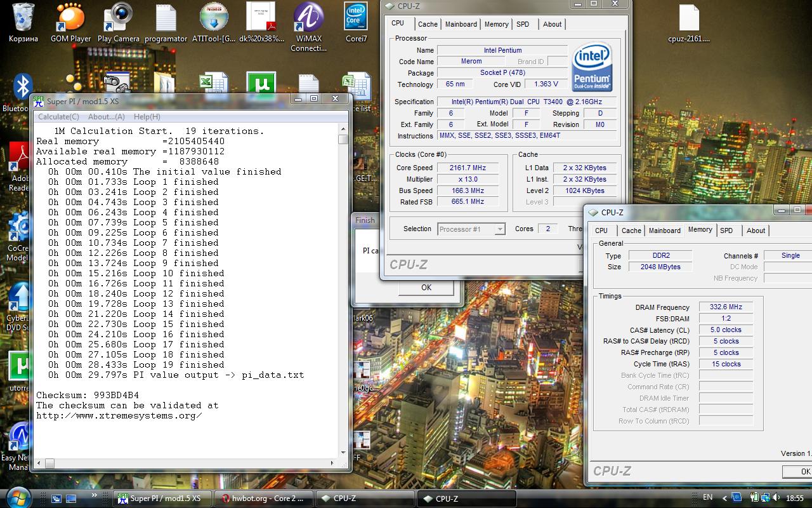Switch to Cache tab in front CPU-Z
Screen dimensions: 812x508
[x=428, y=24]
